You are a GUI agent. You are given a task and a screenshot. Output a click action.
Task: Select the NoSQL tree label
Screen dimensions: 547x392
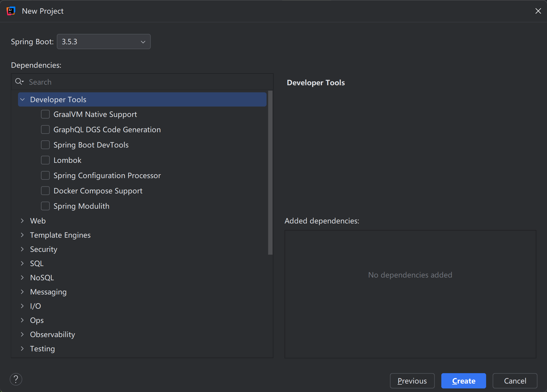tap(42, 278)
